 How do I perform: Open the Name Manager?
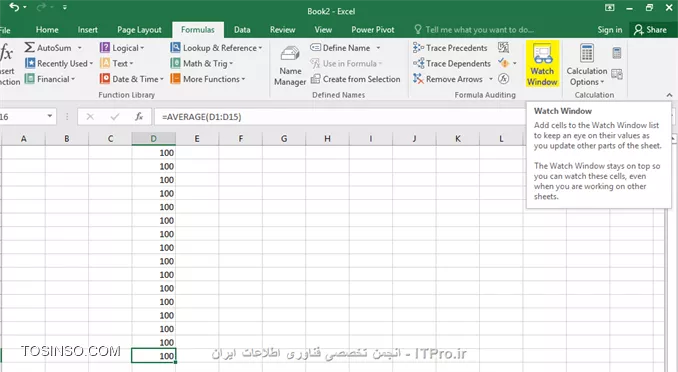290,66
